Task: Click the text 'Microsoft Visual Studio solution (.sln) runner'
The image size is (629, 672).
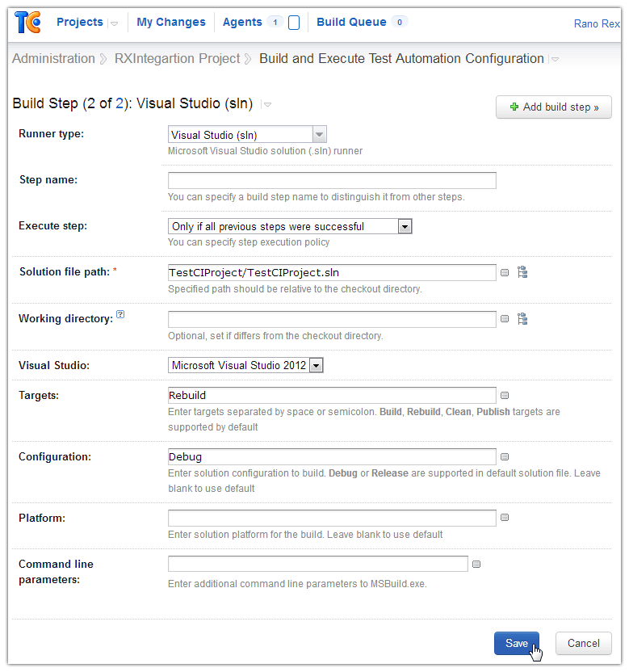Action: [265, 151]
